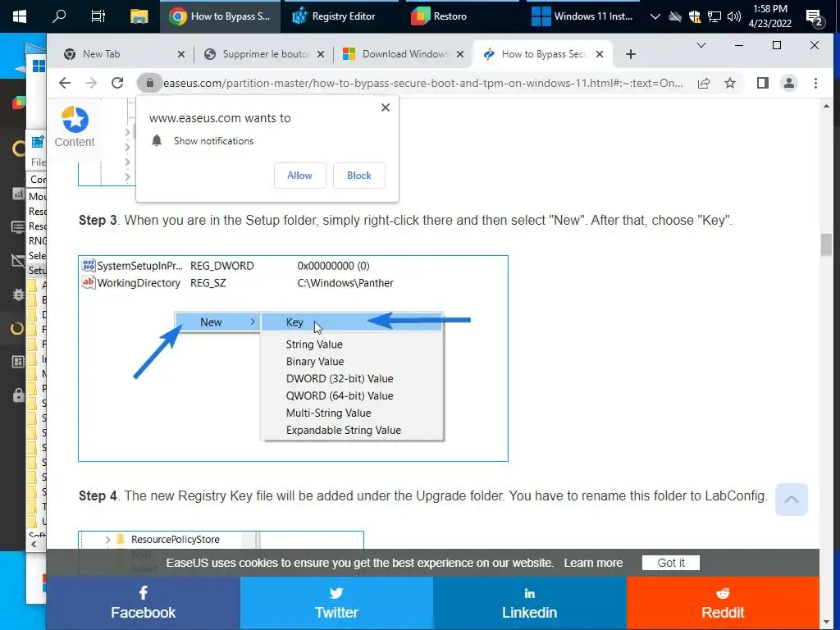Jump to top with up-chevron button

792,500
